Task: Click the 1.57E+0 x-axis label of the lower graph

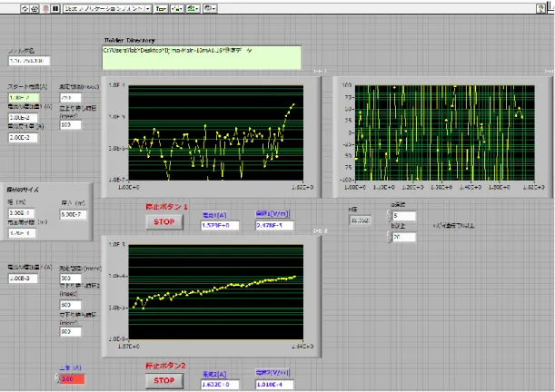Action: coord(128,347)
